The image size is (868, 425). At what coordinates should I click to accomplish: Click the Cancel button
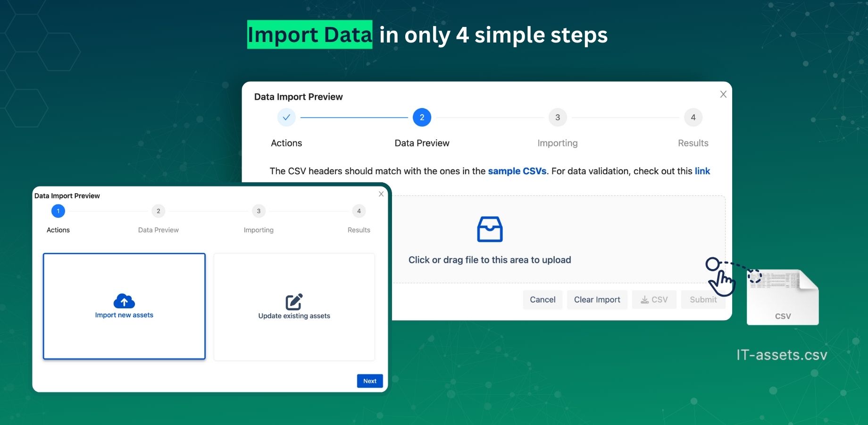click(x=542, y=300)
